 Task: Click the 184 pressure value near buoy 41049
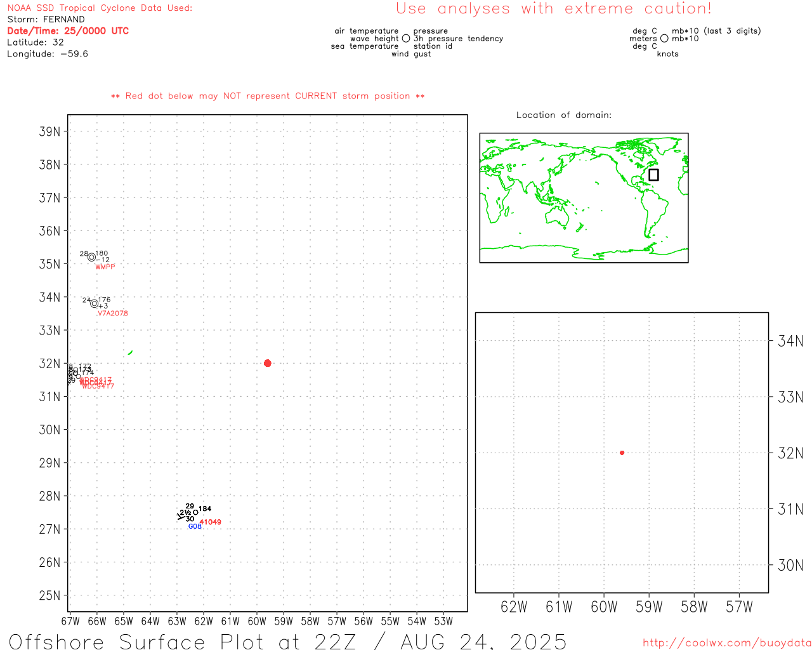click(205, 509)
